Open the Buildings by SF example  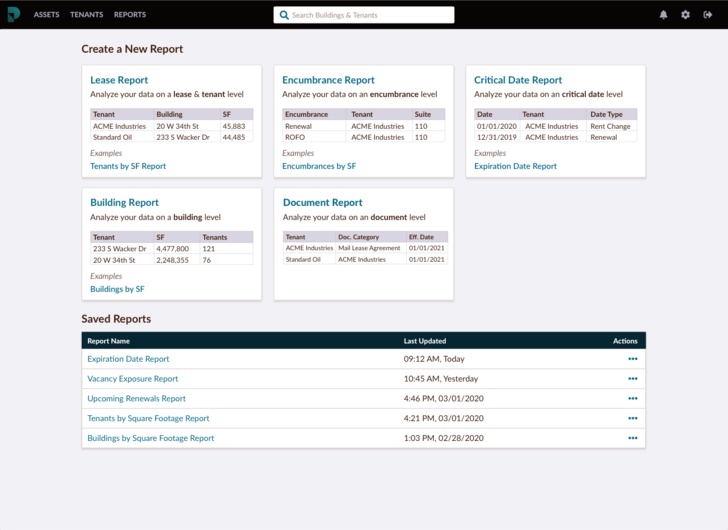pyautogui.click(x=117, y=289)
